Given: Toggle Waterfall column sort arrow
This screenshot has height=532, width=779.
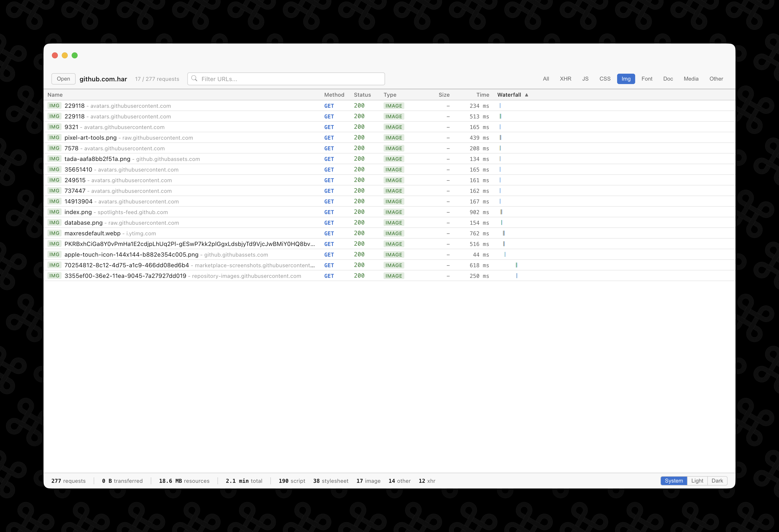Looking at the screenshot, I should point(527,95).
